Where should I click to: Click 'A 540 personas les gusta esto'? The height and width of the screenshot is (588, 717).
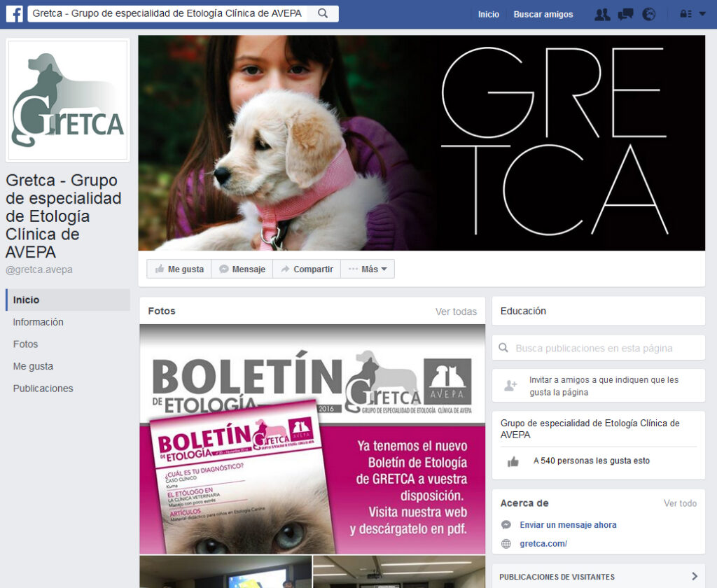(591, 461)
